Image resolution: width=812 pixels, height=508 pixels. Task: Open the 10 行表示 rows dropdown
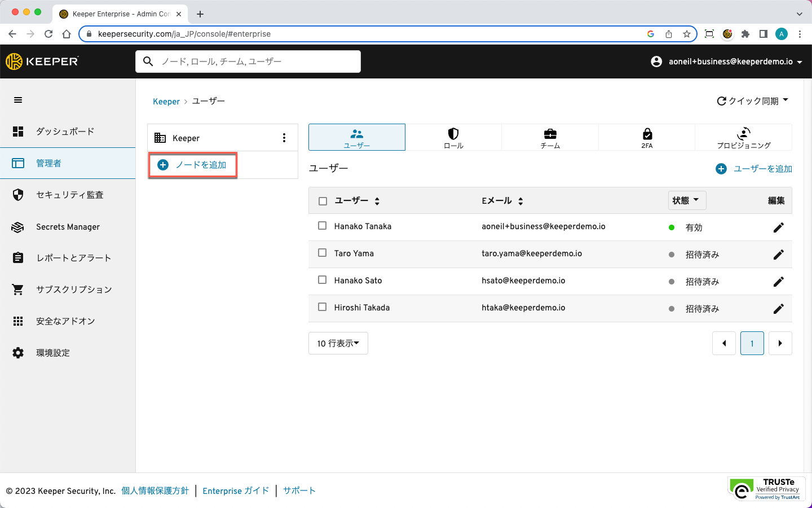338,343
